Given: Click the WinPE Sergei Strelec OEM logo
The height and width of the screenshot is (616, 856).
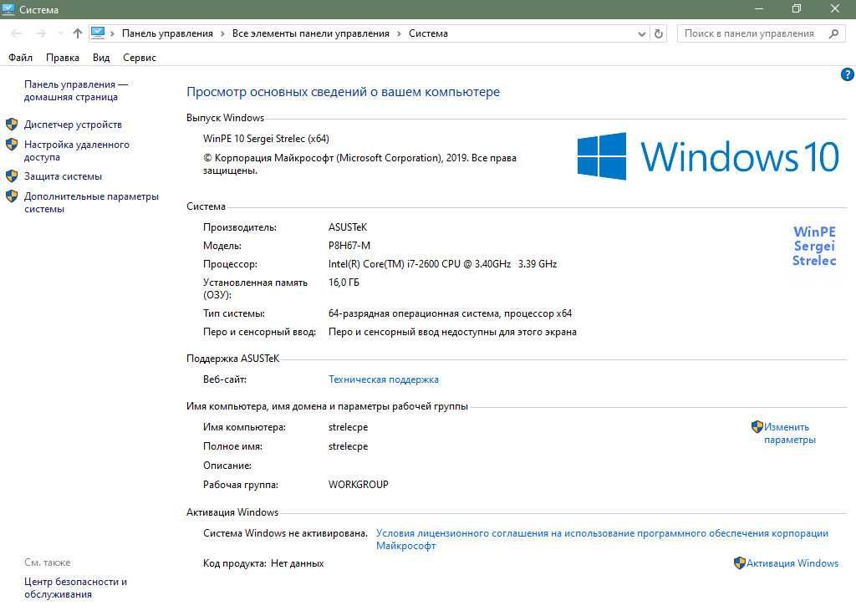Looking at the screenshot, I should point(814,246).
